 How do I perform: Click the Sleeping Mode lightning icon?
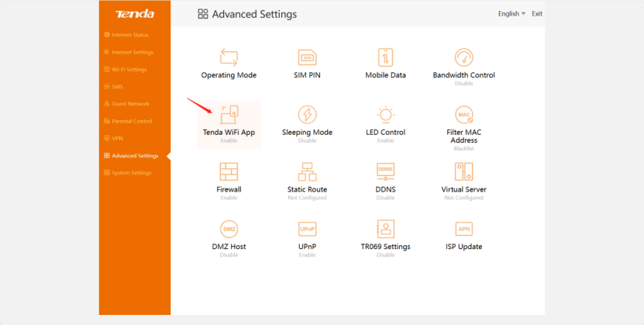pos(308,115)
